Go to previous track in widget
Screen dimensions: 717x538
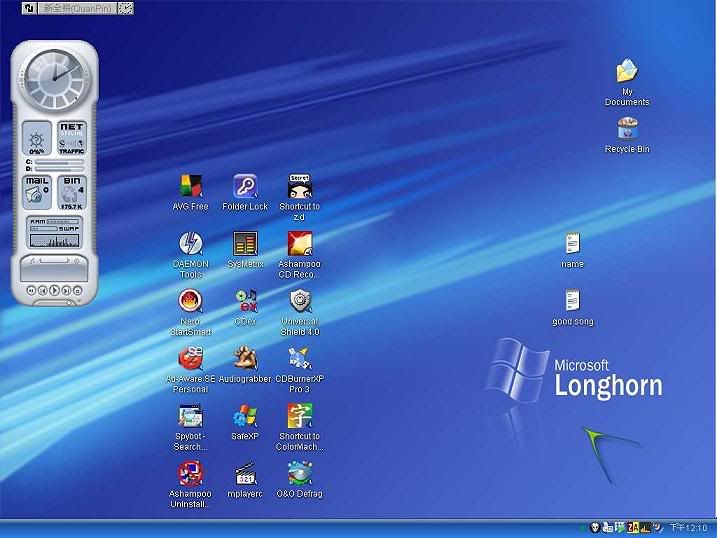tap(43, 290)
